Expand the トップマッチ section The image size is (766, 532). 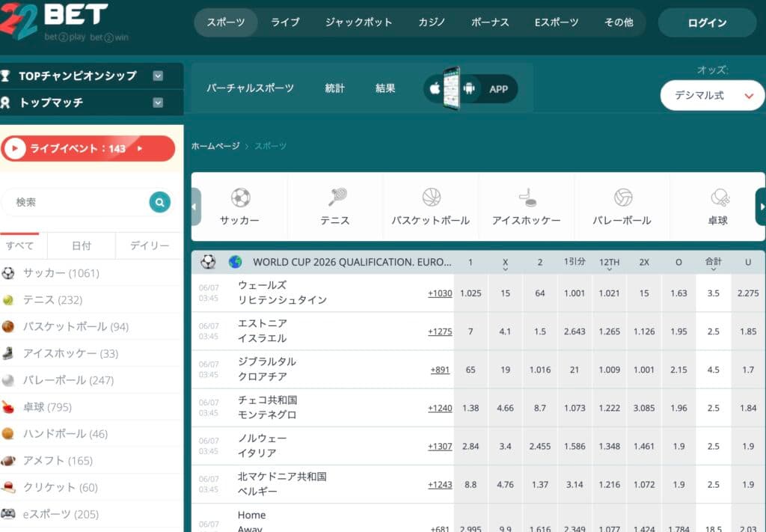click(158, 103)
